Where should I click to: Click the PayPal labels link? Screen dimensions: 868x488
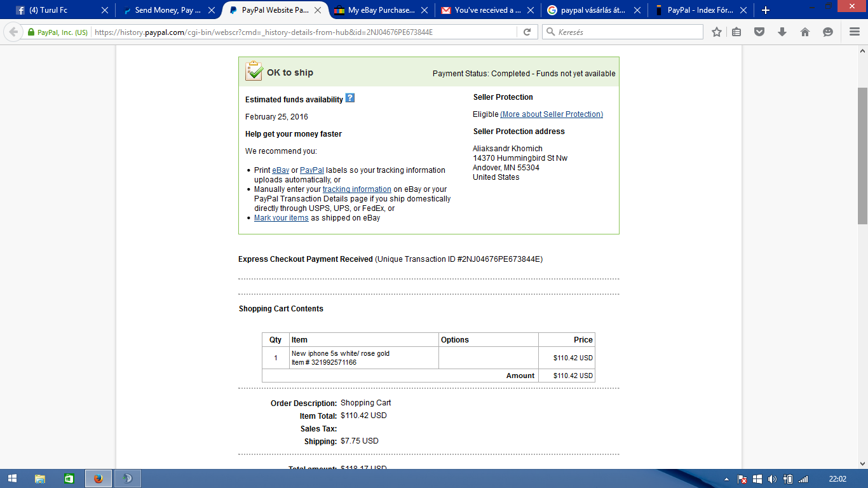click(x=312, y=170)
